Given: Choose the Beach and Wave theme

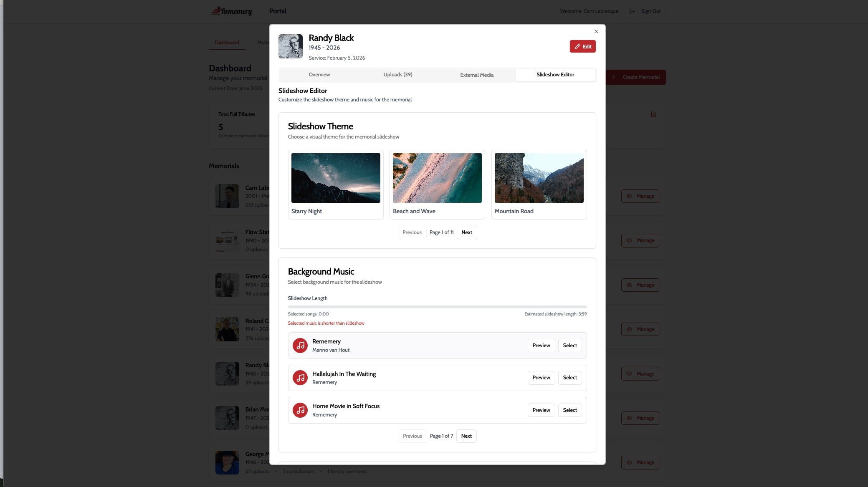Looking at the screenshot, I should point(437,178).
